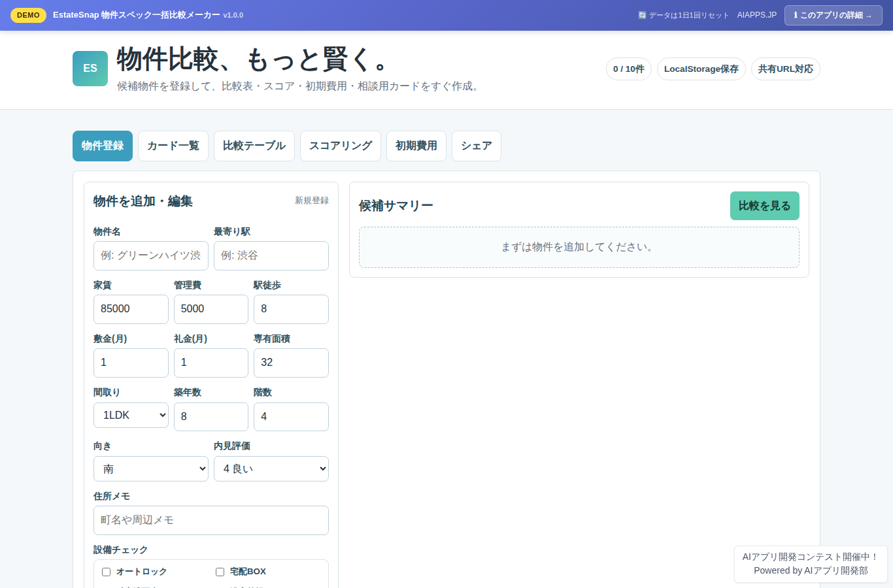Focus the 最寄り駅 input field
Viewport: 893px width, 588px height.
click(x=271, y=255)
